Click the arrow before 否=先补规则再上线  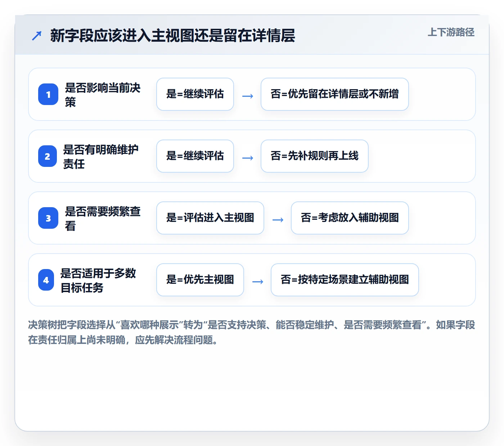click(248, 158)
